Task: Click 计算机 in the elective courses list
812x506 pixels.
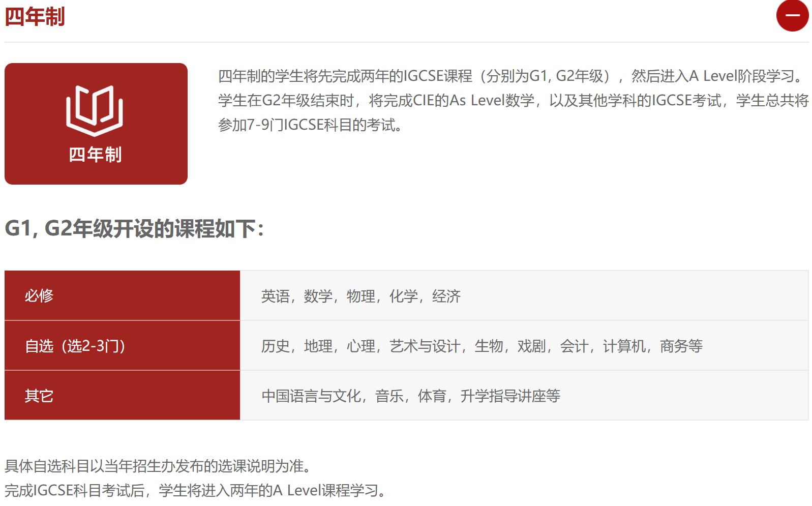Action: point(624,346)
